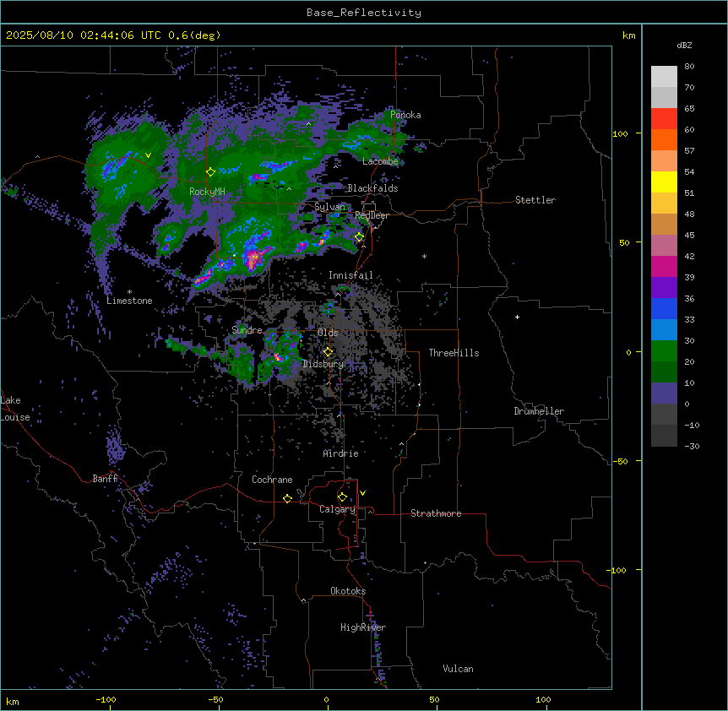Click the -30 value on dBZ scale

pyautogui.click(x=692, y=446)
